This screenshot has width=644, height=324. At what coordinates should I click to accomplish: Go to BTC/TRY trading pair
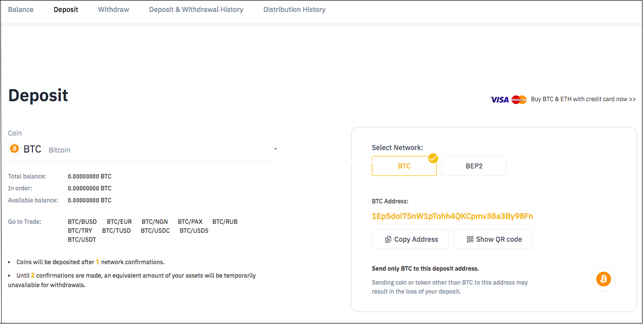pyautogui.click(x=80, y=231)
